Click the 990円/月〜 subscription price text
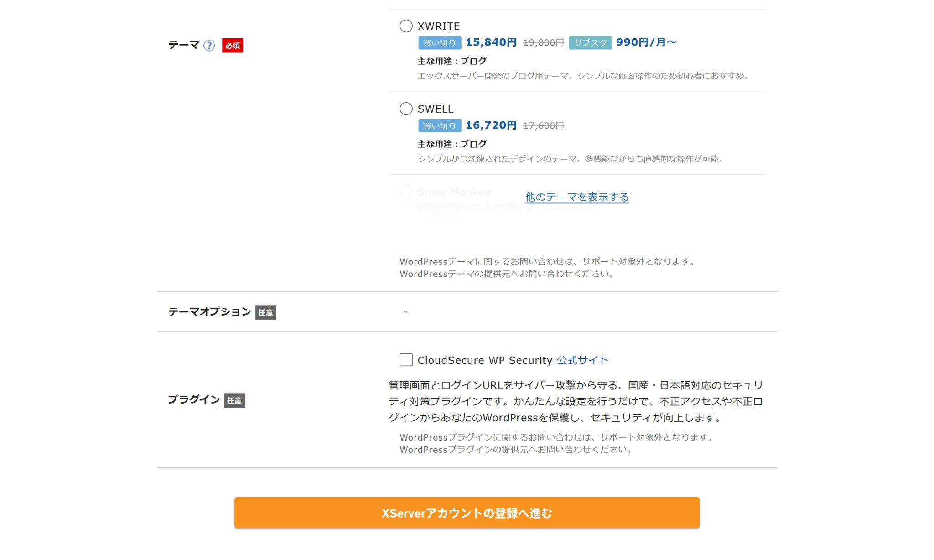The height and width of the screenshot is (560, 934). pyautogui.click(x=646, y=42)
